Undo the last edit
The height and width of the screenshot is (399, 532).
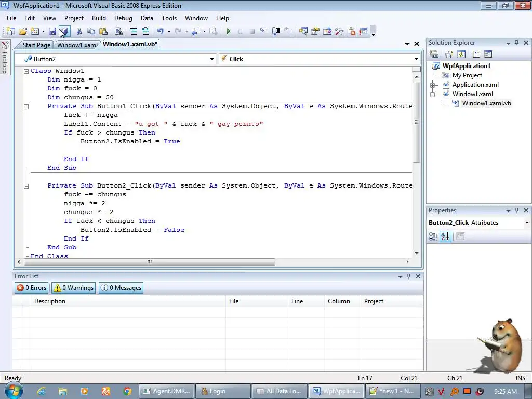160,31
